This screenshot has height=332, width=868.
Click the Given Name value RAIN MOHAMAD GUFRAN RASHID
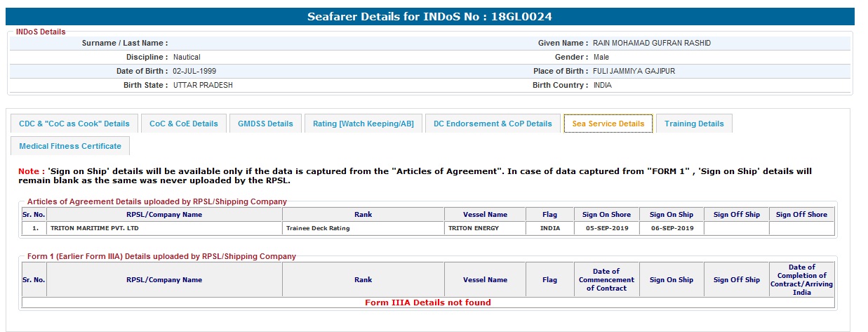652,44
